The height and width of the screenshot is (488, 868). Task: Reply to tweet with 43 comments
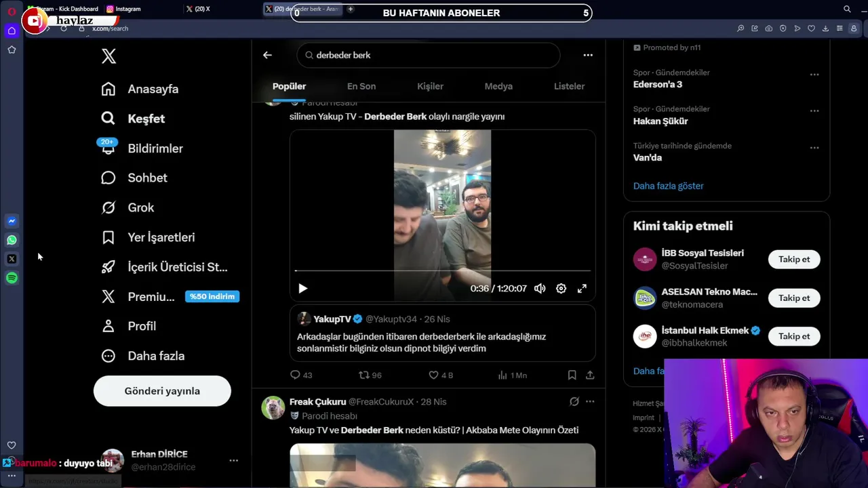[x=301, y=375]
